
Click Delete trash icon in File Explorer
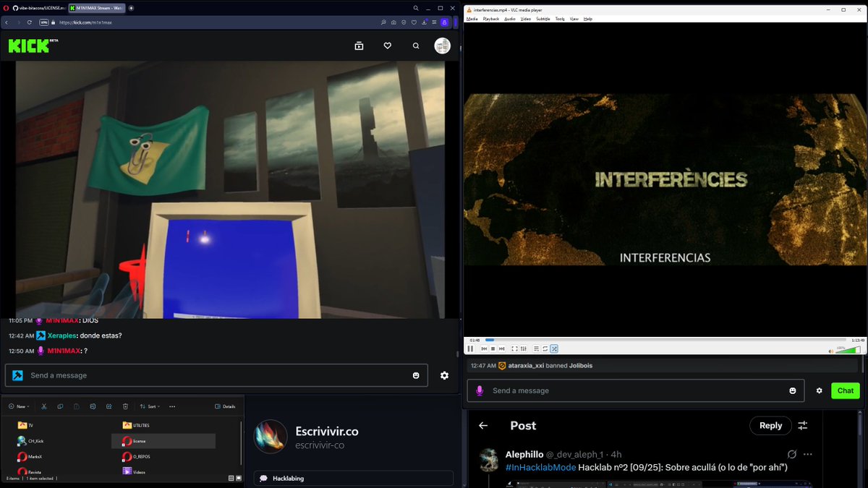(x=125, y=406)
